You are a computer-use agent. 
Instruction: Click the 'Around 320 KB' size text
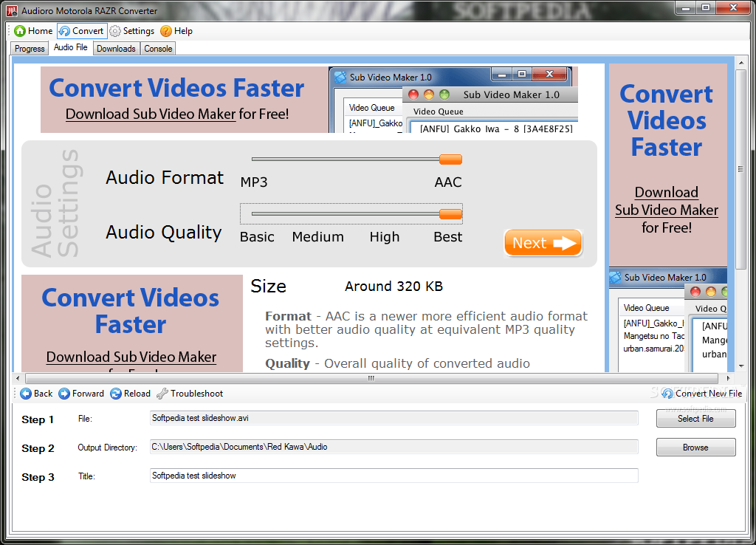click(x=394, y=287)
